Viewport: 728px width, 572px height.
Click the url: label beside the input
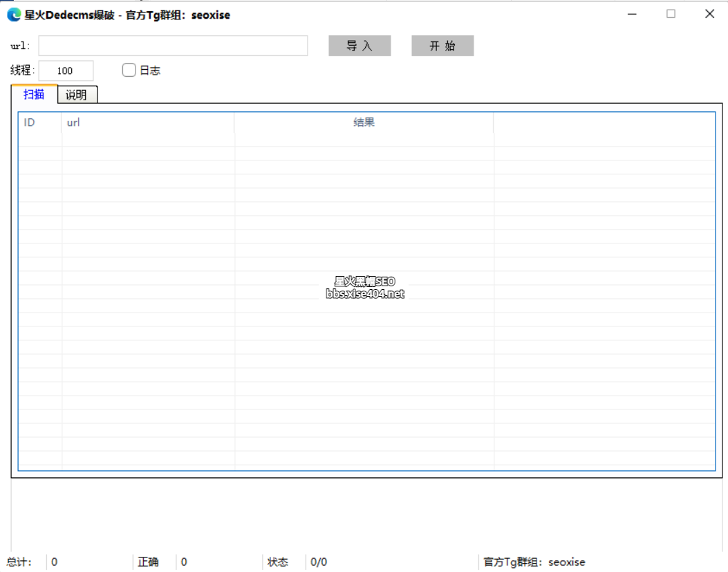[20, 46]
